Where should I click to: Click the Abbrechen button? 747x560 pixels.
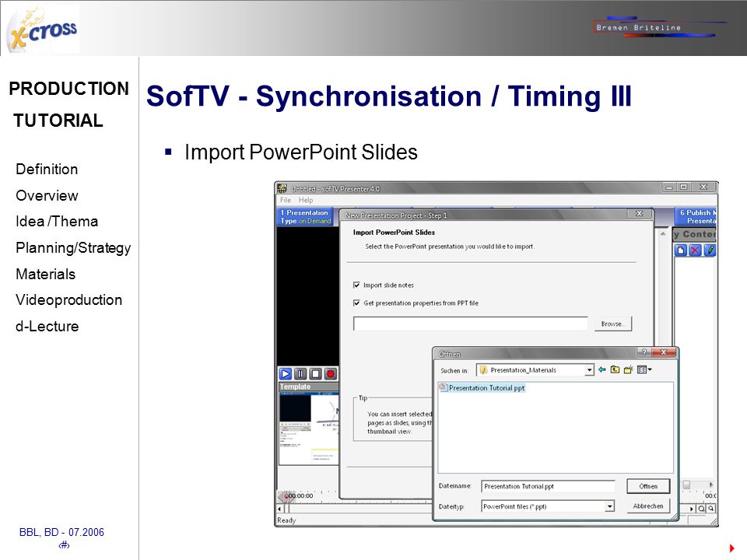click(x=648, y=506)
